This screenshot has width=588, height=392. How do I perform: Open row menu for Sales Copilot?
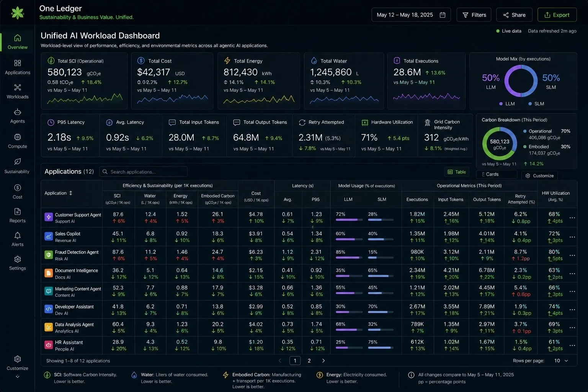pos(572,237)
